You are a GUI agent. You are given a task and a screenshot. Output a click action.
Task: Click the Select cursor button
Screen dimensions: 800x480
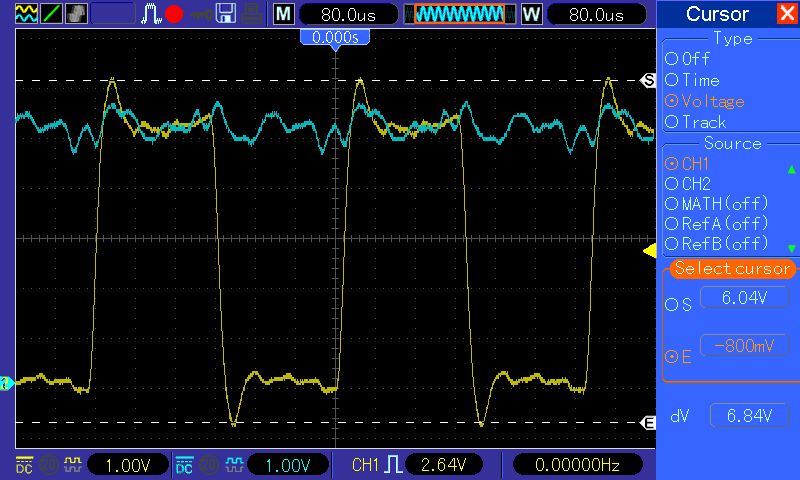tap(732, 268)
